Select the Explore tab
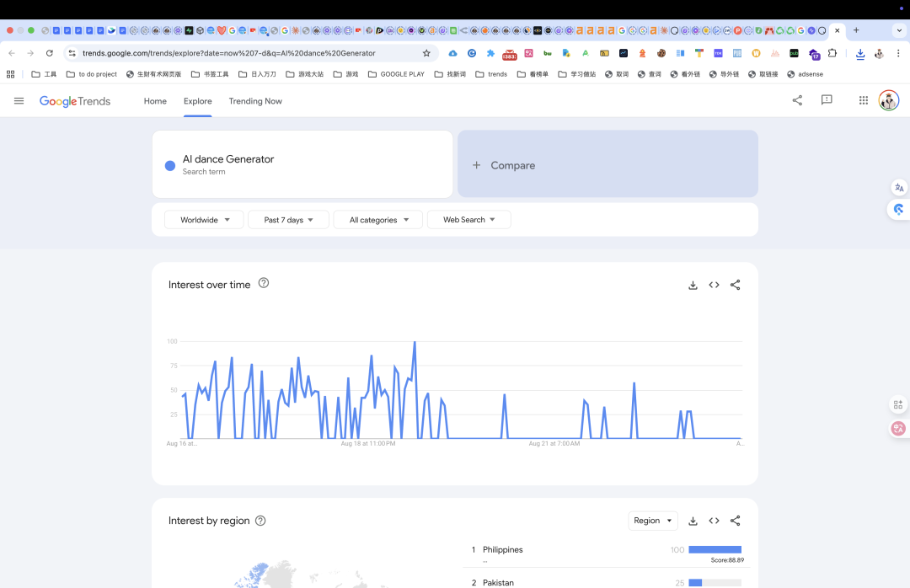 [x=197, y=101]
